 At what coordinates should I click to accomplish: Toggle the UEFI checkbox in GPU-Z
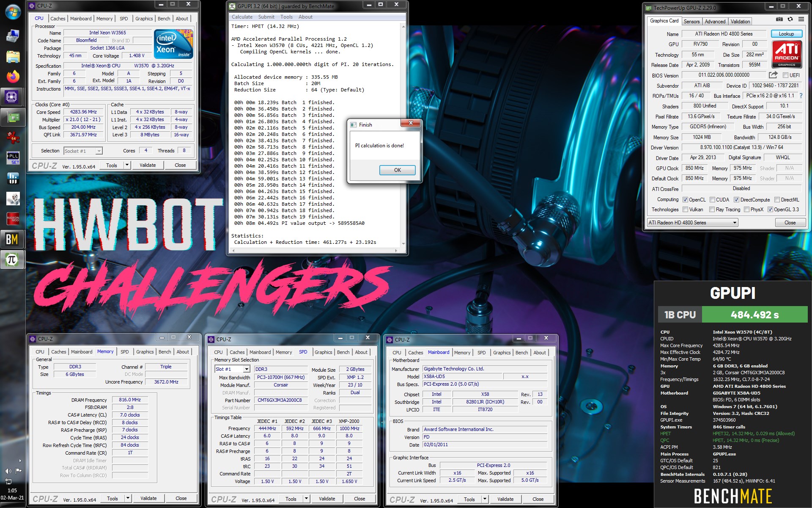click(785, 75)
